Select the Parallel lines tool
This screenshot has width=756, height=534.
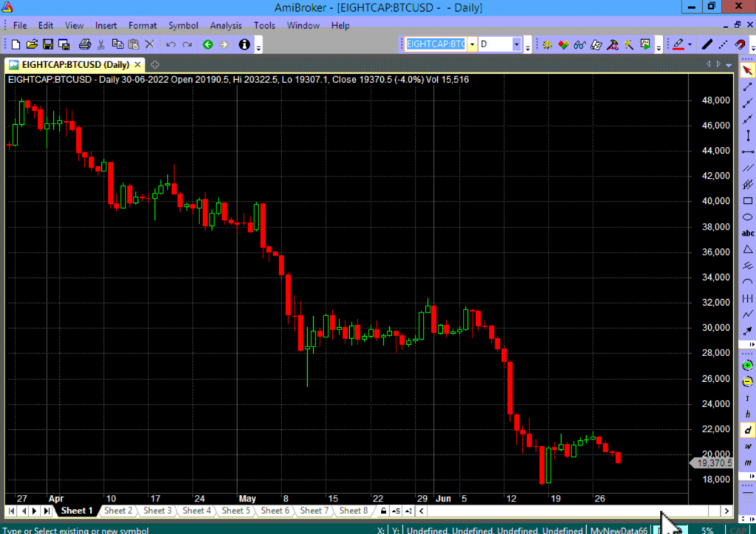pyautogui.click(x=747, y=168)
